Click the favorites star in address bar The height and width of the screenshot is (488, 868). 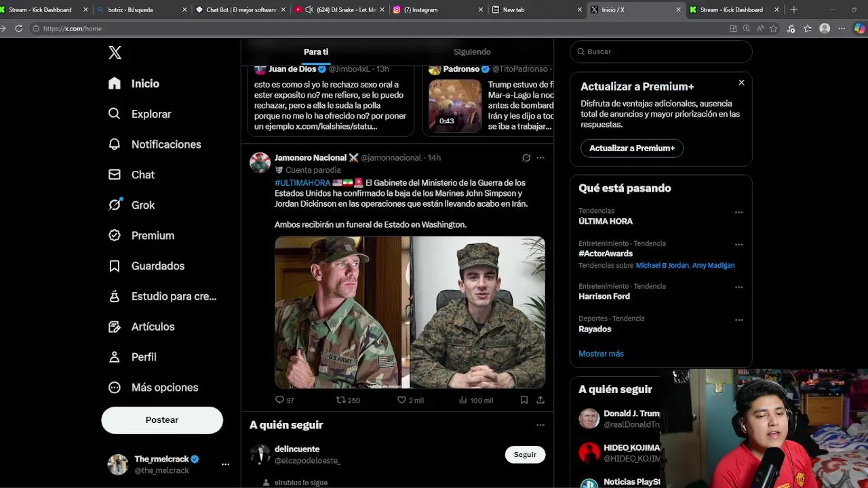click(774, 28)
